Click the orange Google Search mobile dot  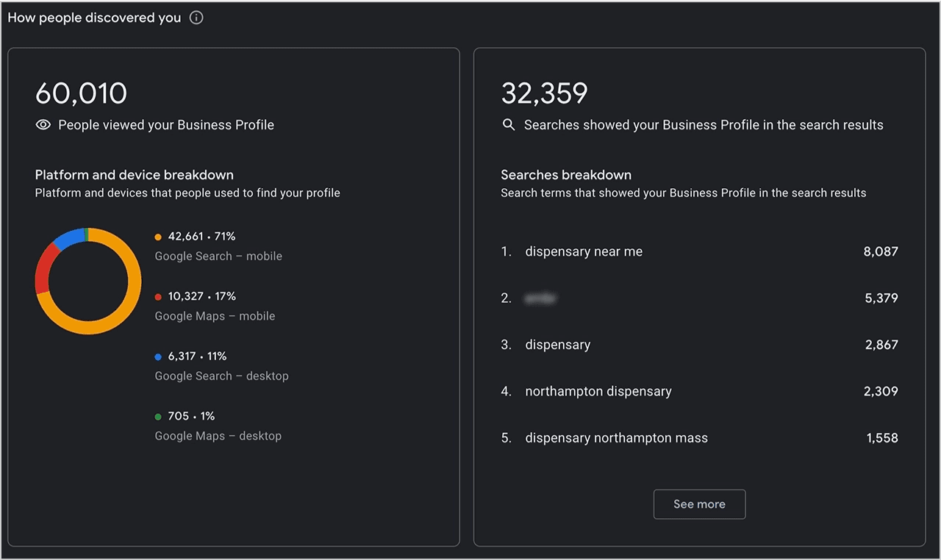click(158, 237)
